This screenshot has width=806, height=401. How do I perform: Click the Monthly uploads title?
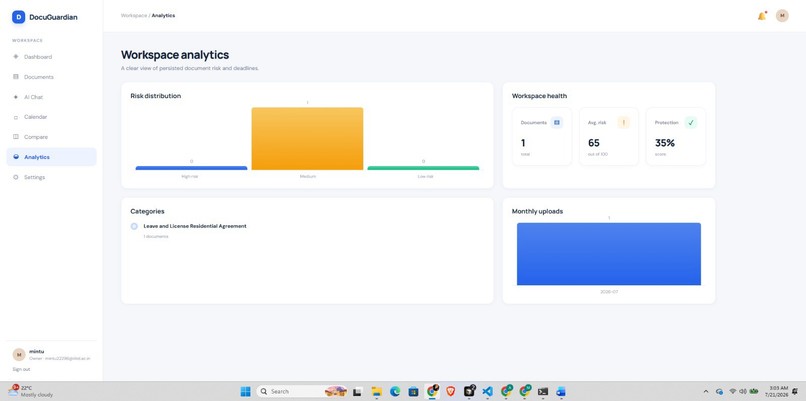pos(537,211)
